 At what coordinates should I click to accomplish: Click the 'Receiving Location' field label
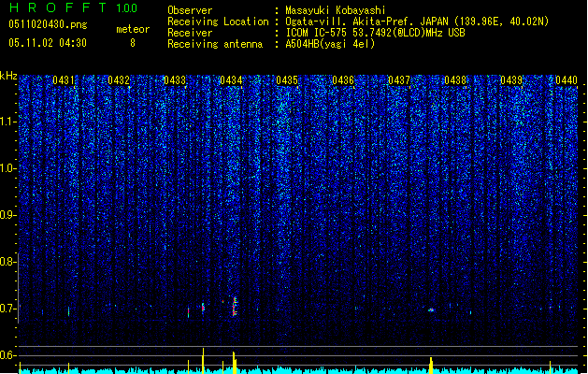(218, 22)
